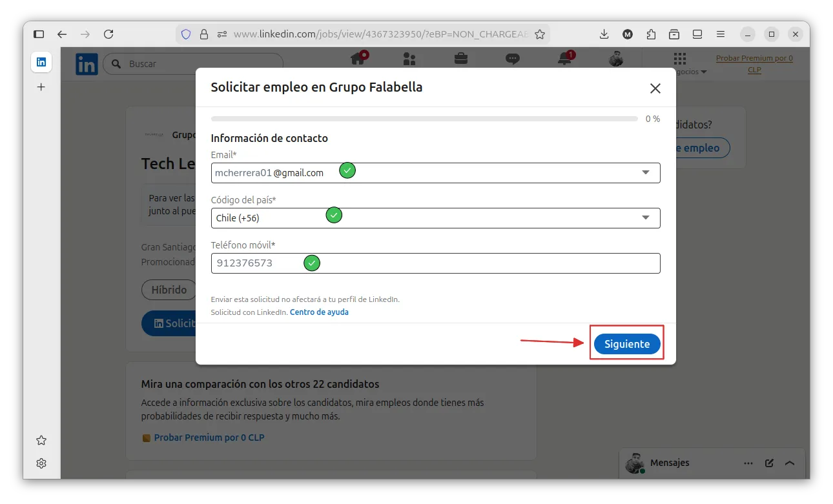
Task: Compose a new message from the Mensajes panel
Action: [769, 463]
